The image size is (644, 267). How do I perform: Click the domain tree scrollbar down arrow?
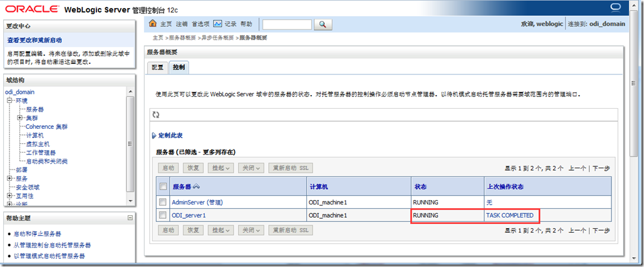pyautogui.click(x=130, y=201)
